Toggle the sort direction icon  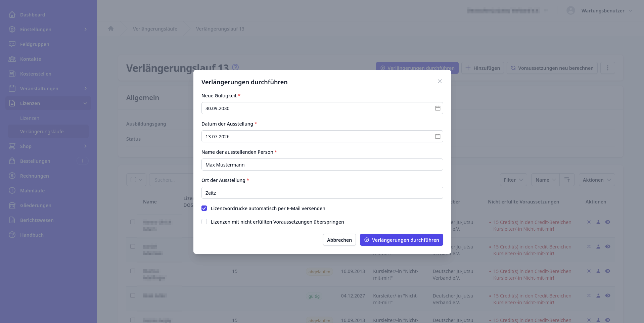pyautogui.click(x=567, y=180)
